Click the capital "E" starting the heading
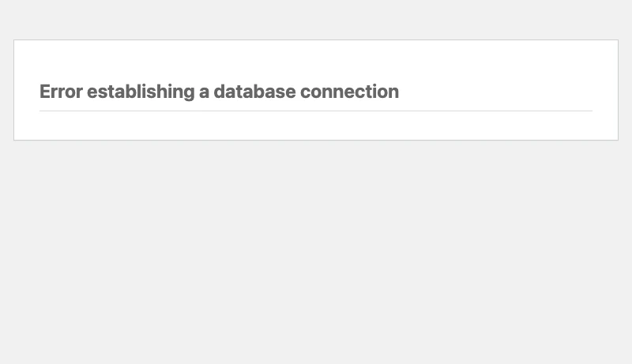This screenshot has width=632, height=364. coord(45,92)
